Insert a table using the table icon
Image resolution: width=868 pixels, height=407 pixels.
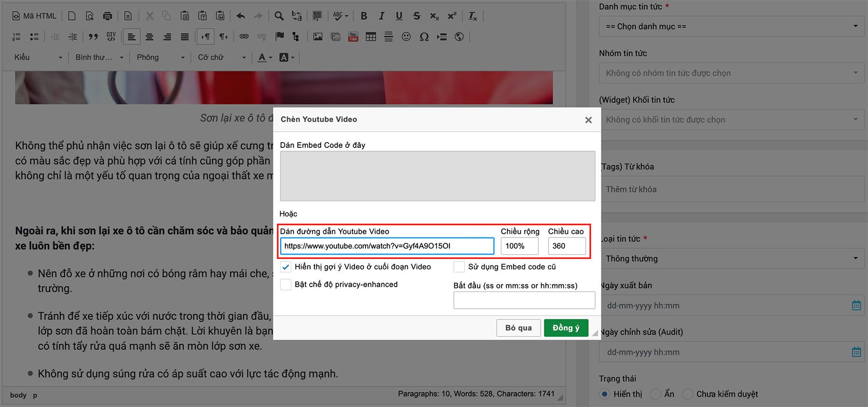(x=371, y=37)
